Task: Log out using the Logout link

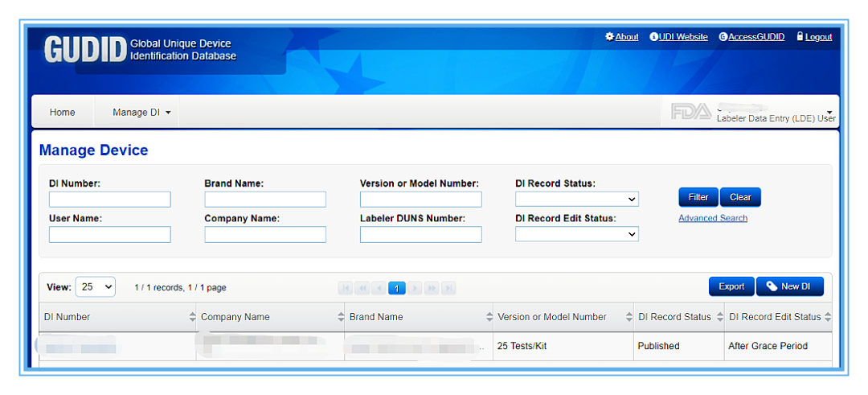Action: 814,36
